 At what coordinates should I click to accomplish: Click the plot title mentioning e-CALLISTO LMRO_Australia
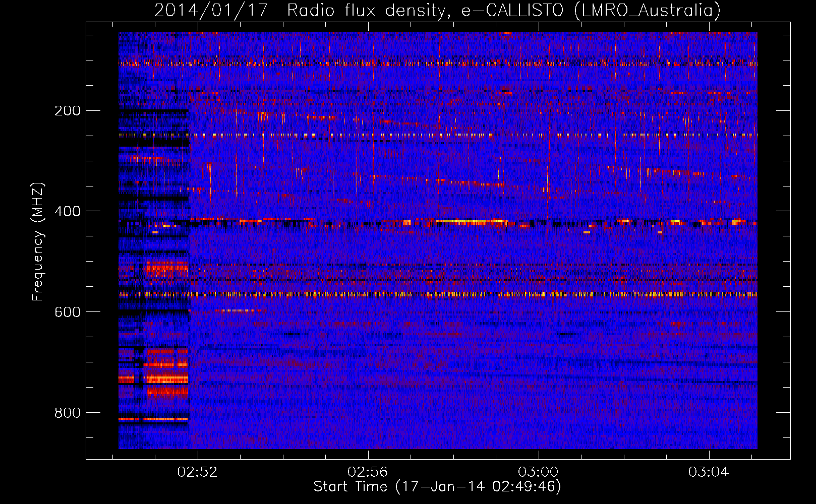(437, 10)
